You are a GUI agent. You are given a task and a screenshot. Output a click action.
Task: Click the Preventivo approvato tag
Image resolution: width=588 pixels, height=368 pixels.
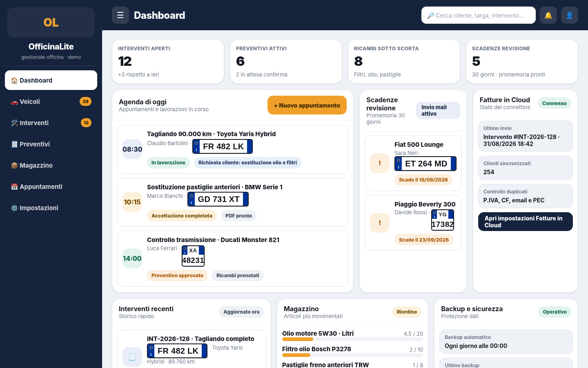pyautogui.click(x=177, y=276)
